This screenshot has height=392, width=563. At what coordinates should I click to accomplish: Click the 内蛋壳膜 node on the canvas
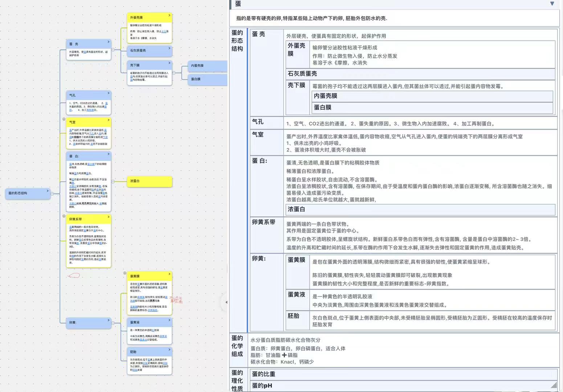point(207,66)
